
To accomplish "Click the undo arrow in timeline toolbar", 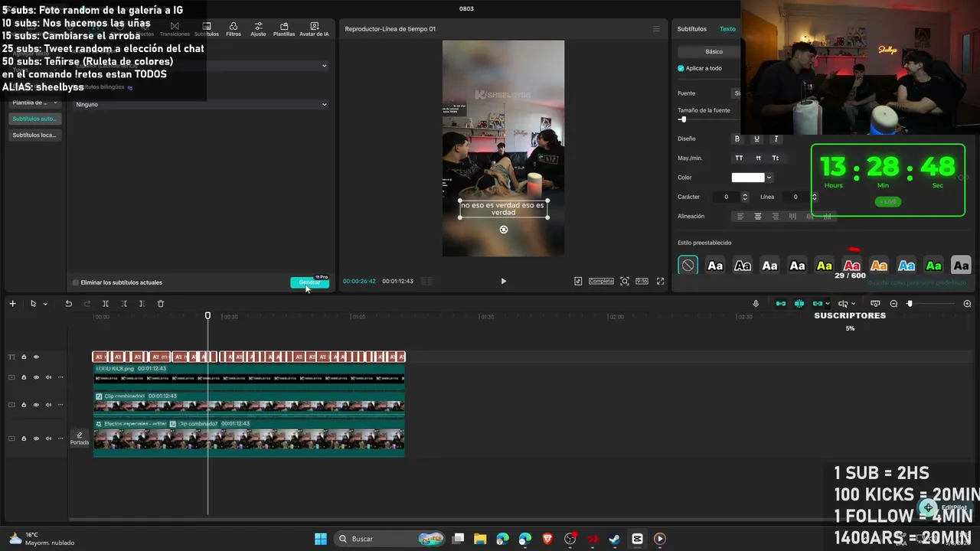I will tap(68, 304).
